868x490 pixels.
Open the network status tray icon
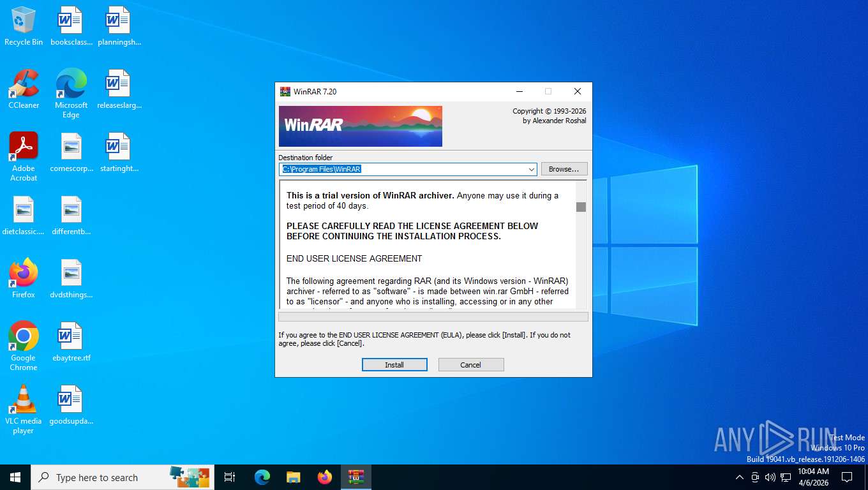coord(786,477)
